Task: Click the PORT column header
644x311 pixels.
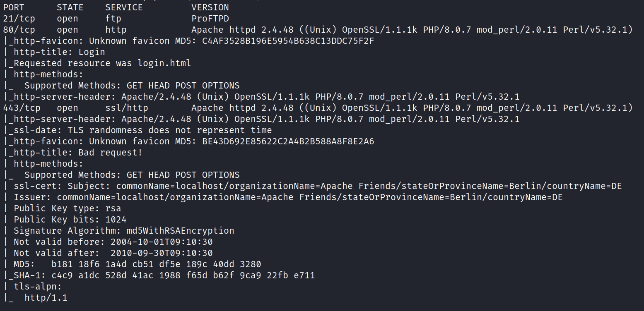Action: pos(14,7)
